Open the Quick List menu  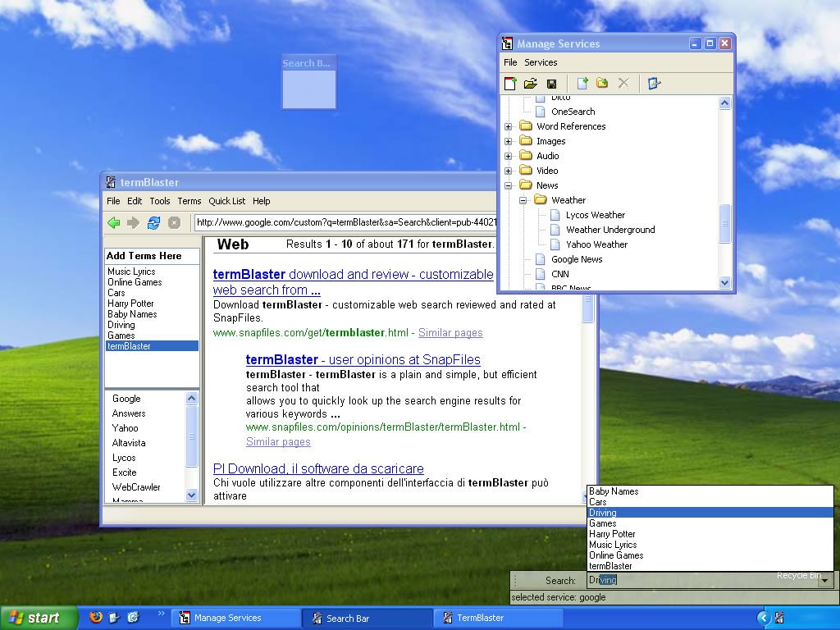[x=227, y=201]
